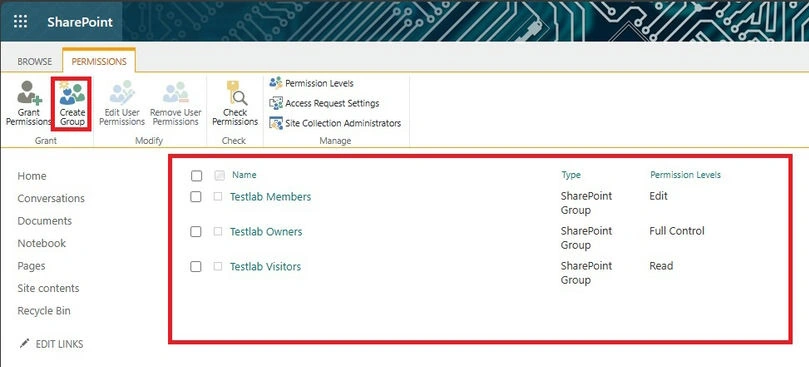Sort by the Name column header

pos(244,175)
